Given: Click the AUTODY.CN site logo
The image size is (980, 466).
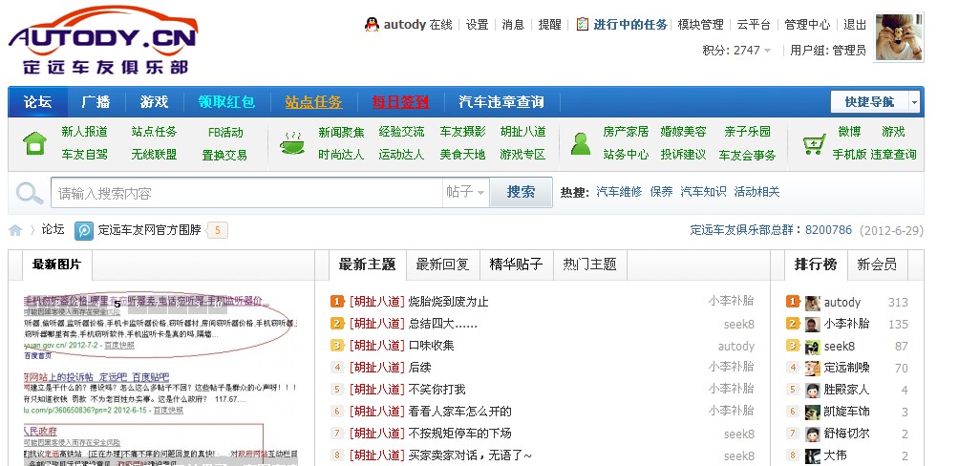Looking at the screenshot, I should (x=103, y=41).
